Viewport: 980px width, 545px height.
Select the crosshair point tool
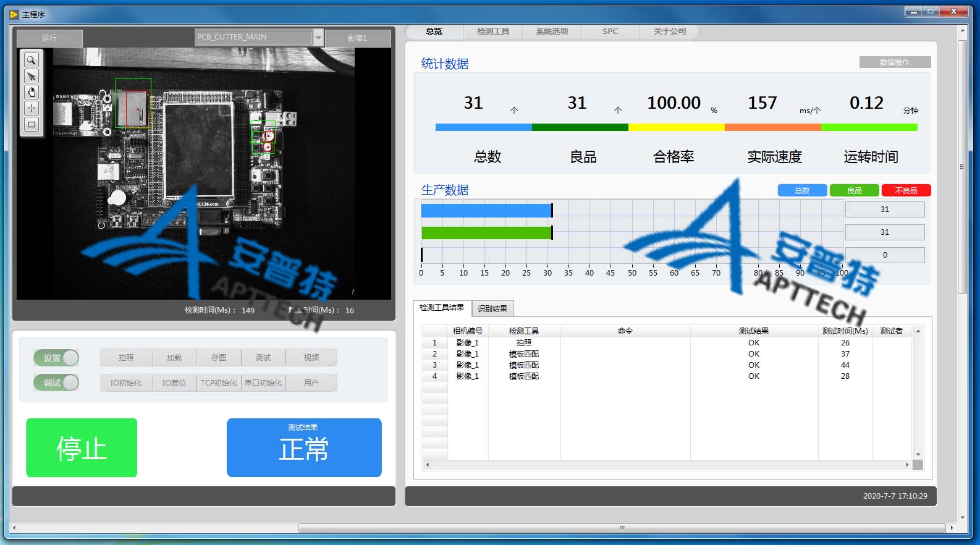point(31,108)
